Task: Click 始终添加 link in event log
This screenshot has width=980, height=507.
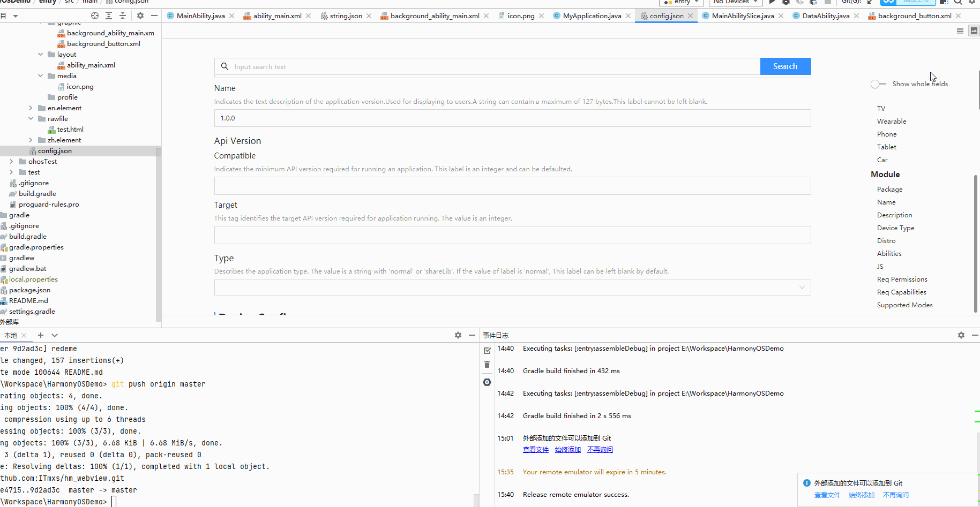Action: coord(568,450)
